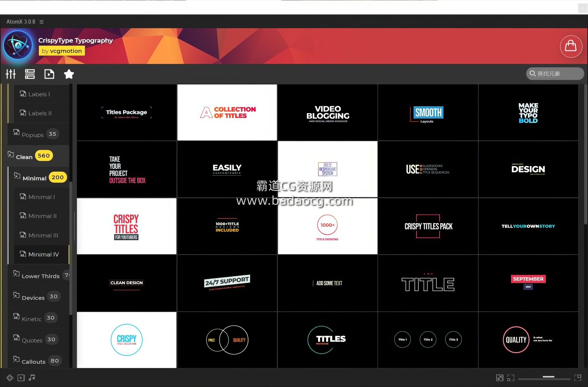Select the Crispy Titles Pack thumbnail
This screenshot has width=588, height=387.
pyautogui.click(x=428, y=226)
